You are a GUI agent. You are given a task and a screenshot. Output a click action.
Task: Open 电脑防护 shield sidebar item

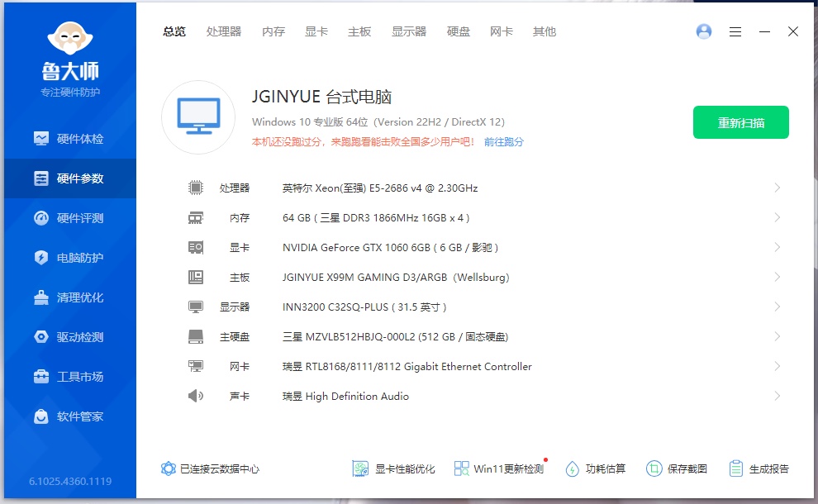69,258
